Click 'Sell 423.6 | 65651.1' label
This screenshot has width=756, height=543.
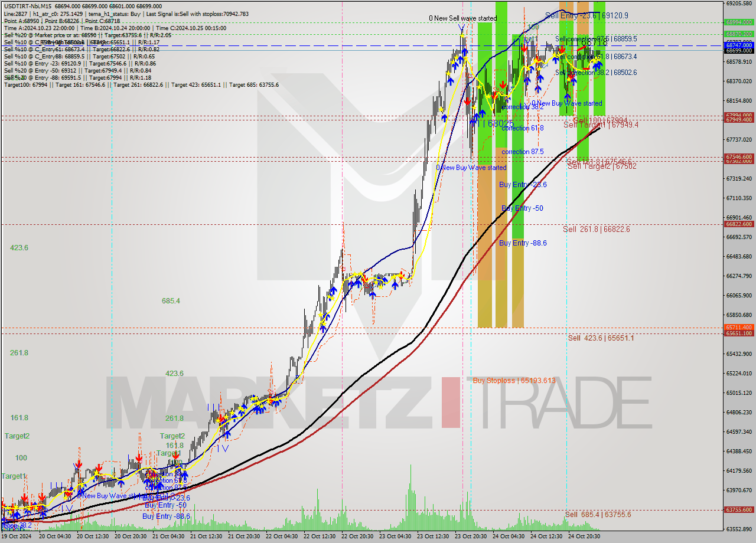(x=601, y=338)
